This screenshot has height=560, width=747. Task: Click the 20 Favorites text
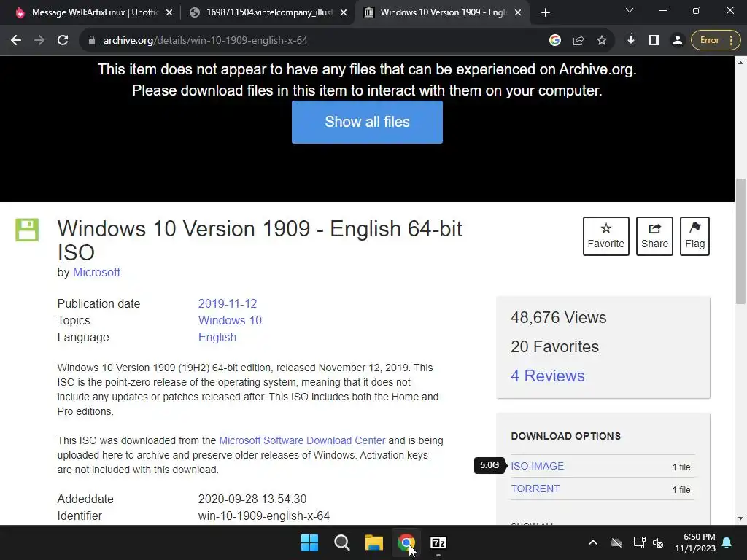coord(554,346)
